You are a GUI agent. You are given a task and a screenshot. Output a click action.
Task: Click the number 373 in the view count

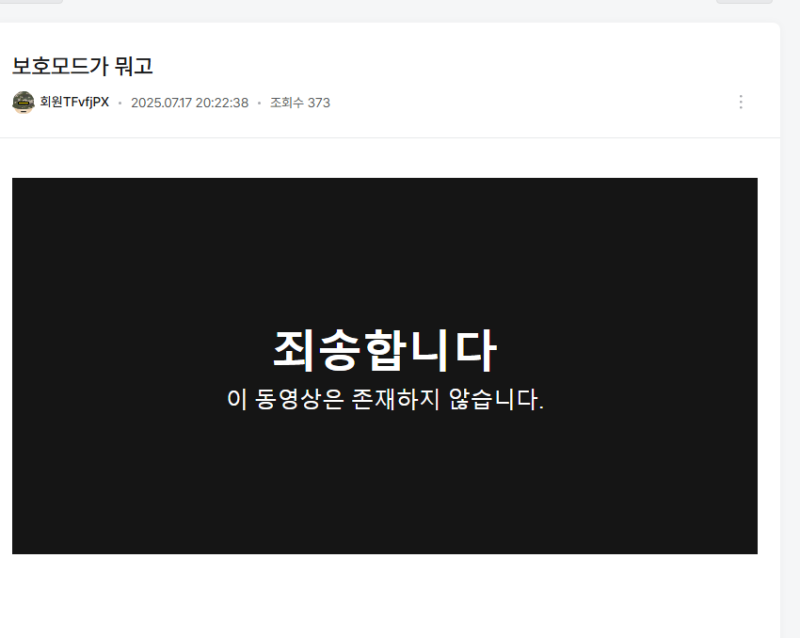click(x=318, y=102)
